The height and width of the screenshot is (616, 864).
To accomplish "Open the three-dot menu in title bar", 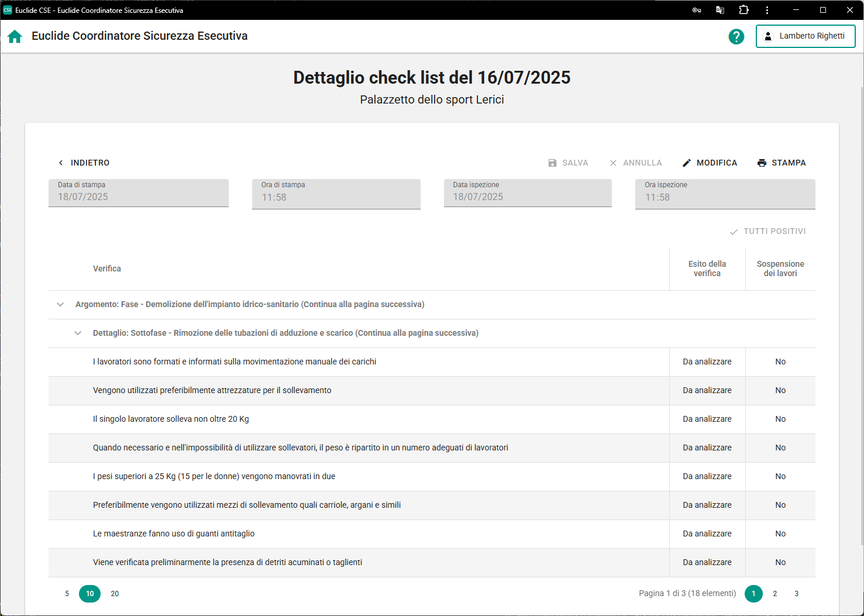I will pyautogui.click(x=767, y=10).
